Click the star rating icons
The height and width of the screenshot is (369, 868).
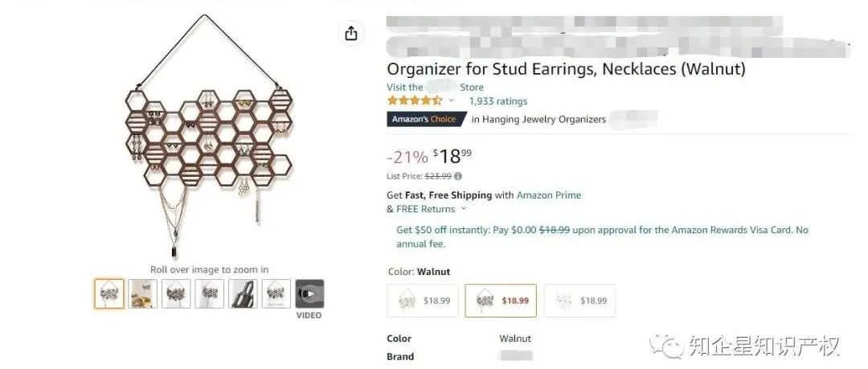pyautogui.click(x=415, y=101)
